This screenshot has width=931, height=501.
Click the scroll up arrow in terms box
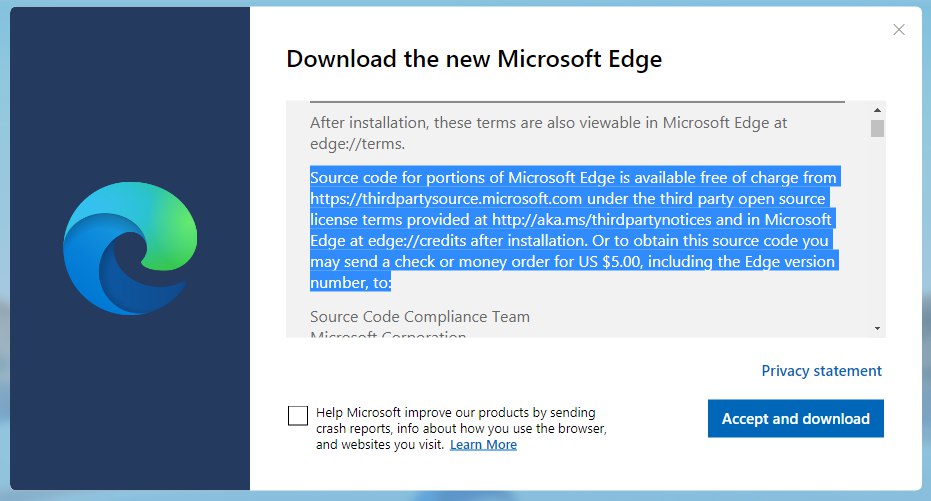tap(877, 110)
